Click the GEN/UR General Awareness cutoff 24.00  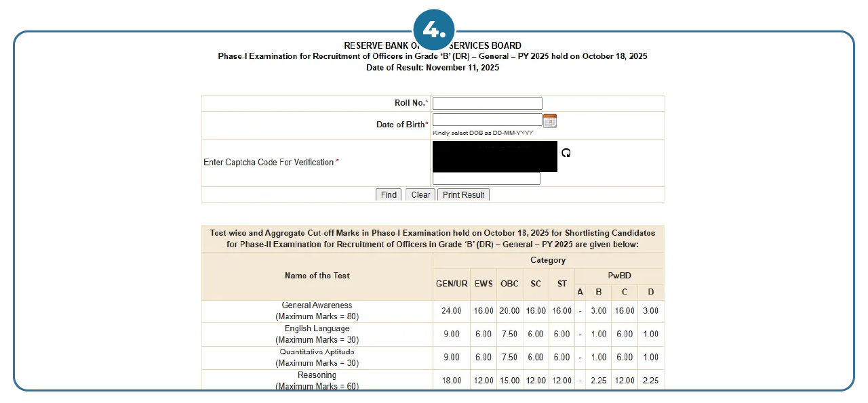tap(451, 311)
